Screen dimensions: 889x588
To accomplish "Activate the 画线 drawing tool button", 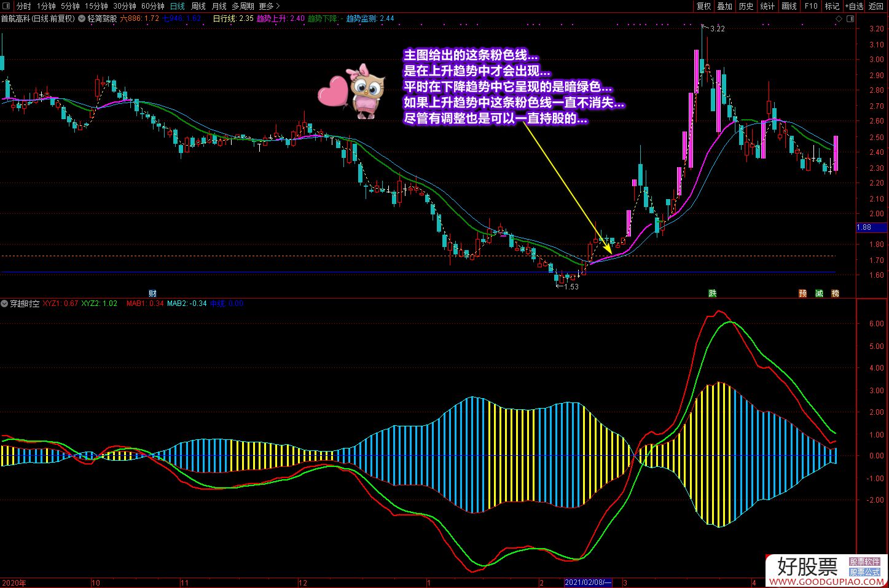I will click(x=789, y=6).
